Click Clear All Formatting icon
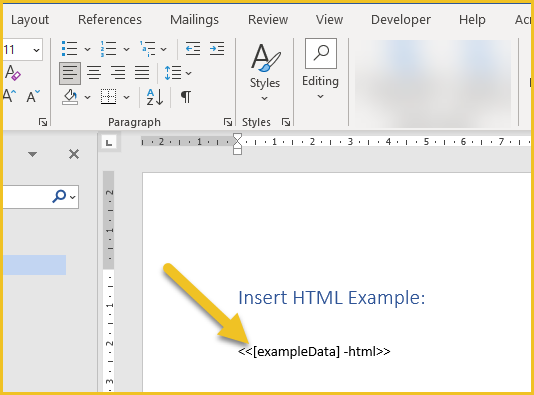The image size is (534, 395). point(13,73)
